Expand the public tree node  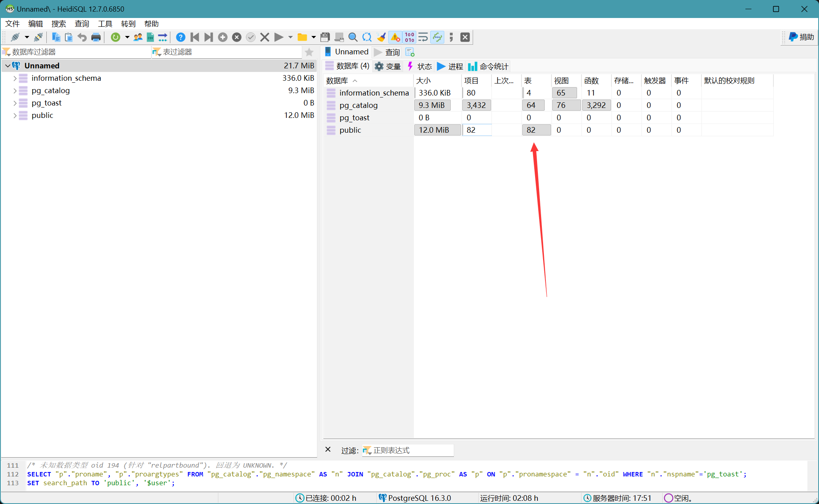(15, 116)
